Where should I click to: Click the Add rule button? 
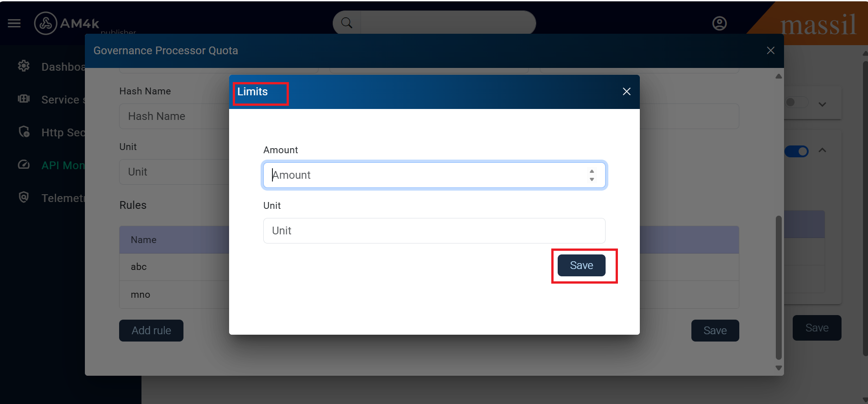pyautogui.click(x=151, y=331)
